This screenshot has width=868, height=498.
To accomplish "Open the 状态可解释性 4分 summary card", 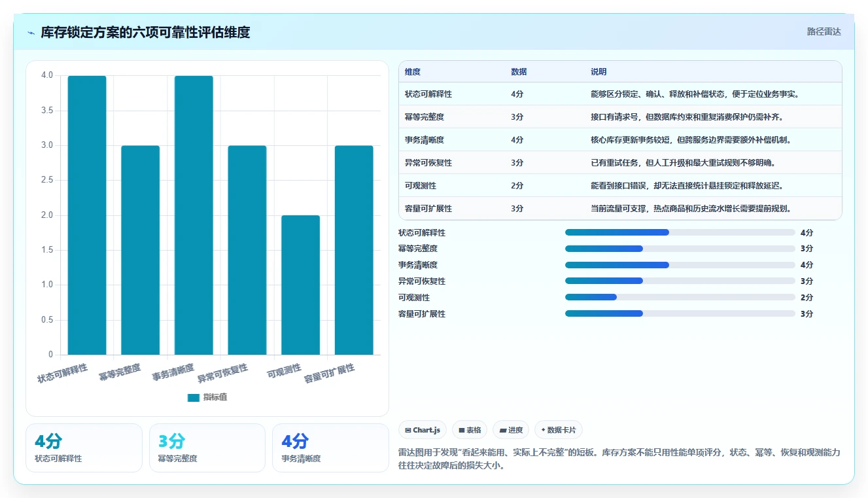I will pos(84,448).
